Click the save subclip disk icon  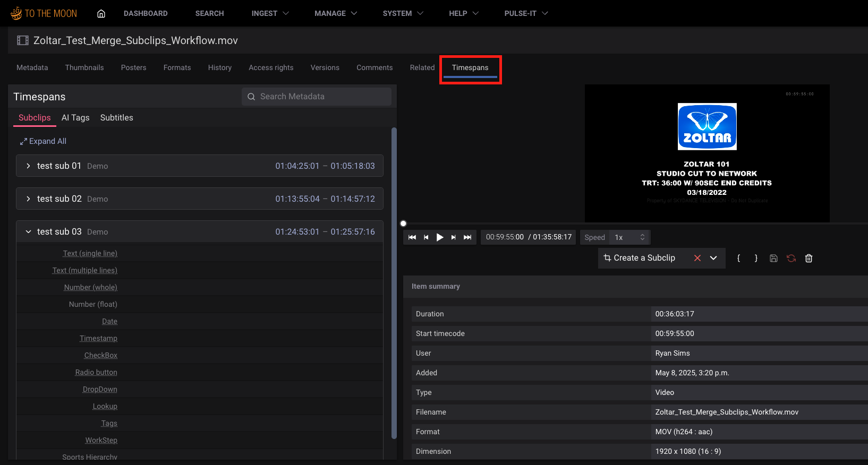click(773, 259)
